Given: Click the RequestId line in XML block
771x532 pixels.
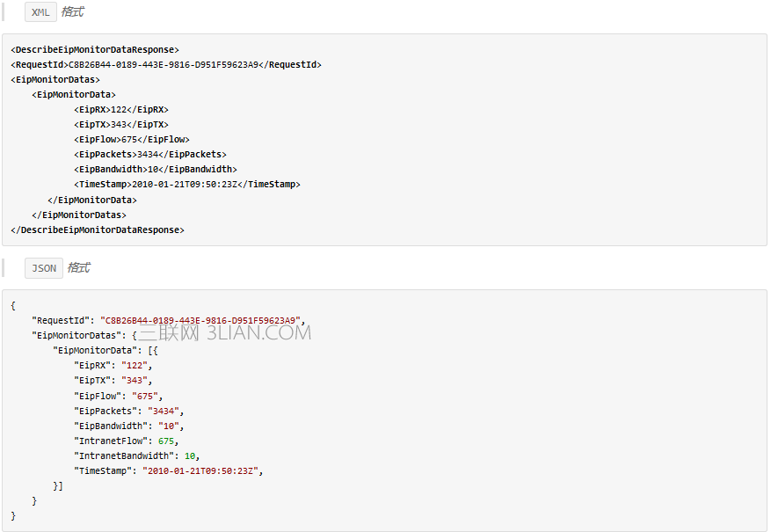Looking at the screenshot, I should pyautogui.click(x=165, y=65).
